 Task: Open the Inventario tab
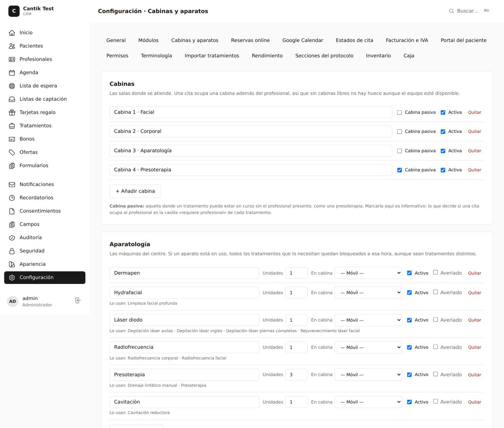click(x=378, y=56)
